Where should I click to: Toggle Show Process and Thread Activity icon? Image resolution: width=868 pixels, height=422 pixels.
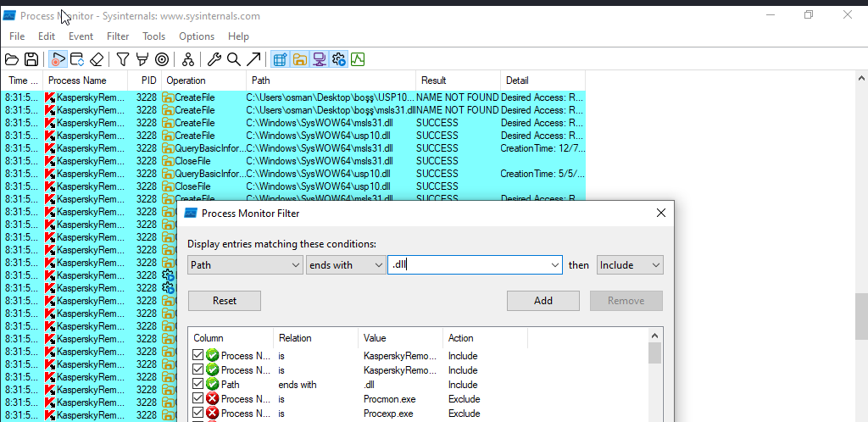338,59
